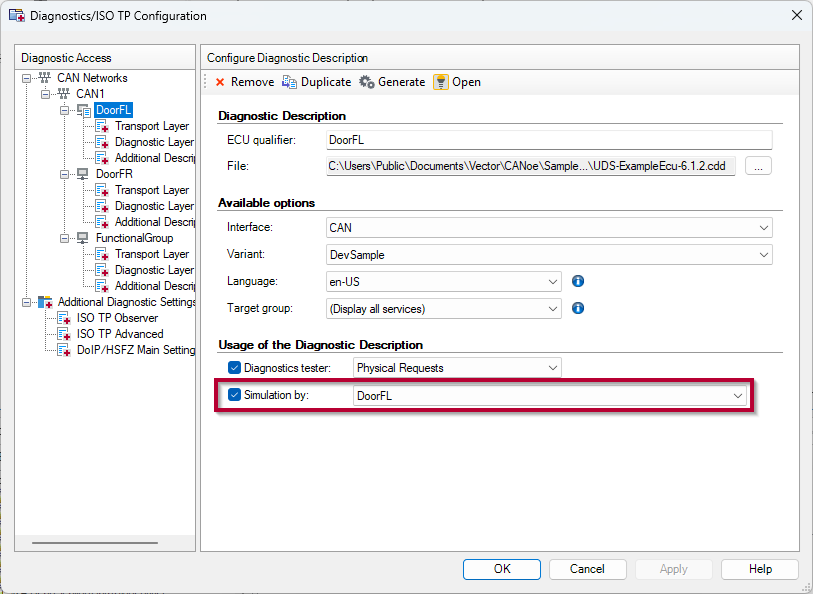Select Transport Layer under DoorFL
The image size is (813, 594).
click(152, 126)
